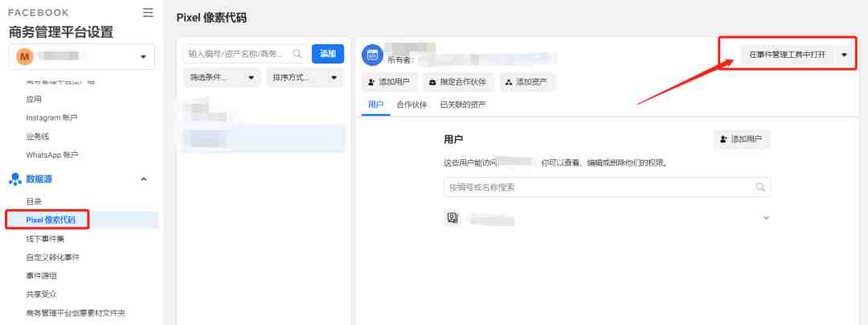Select 业务线 in the sidebar
The height and width of the screenshot is (325, 868).
click(x=38, y=136)
